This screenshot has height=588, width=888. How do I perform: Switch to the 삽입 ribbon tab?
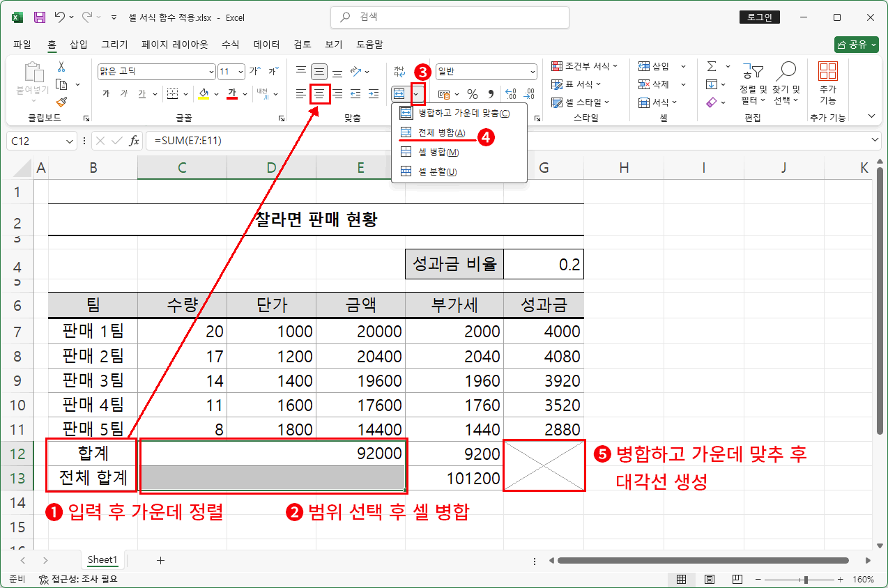(79, 45)
